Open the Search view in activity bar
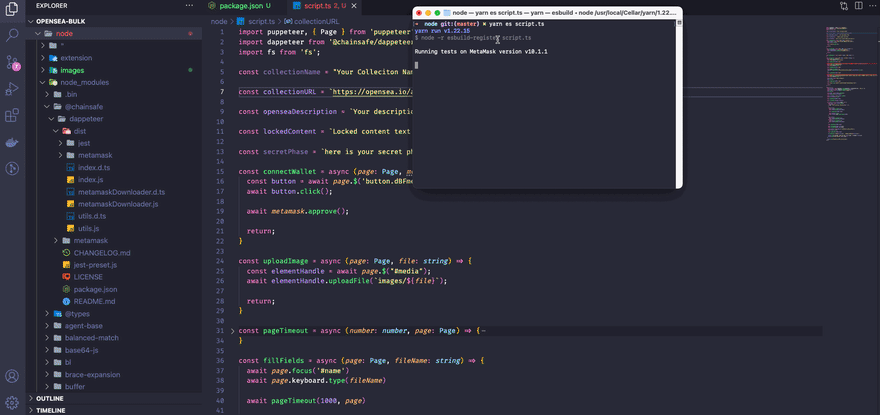Image resolution: width=880 pixels, height=415 pixels. [12, 35]
